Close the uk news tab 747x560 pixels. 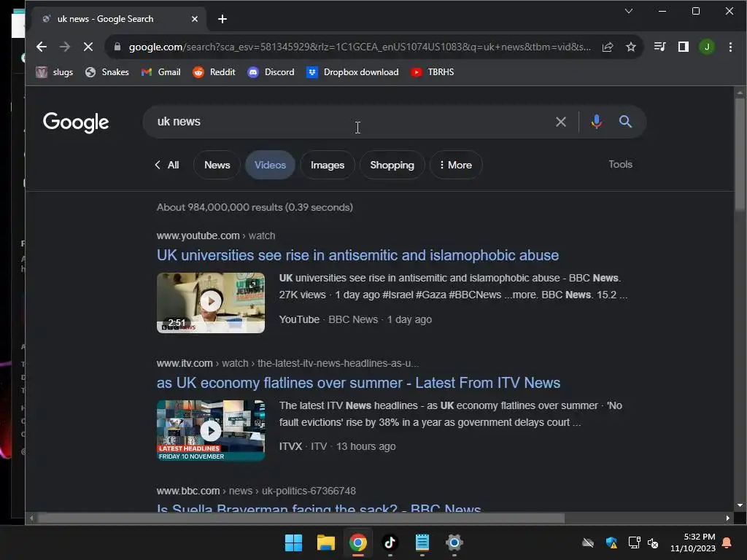coord(194,19)
